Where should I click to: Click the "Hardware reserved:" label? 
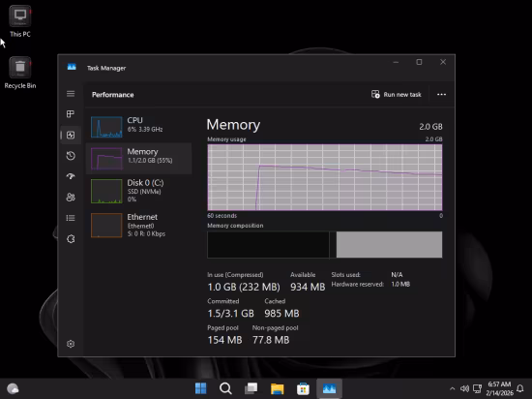click(358, 284)
